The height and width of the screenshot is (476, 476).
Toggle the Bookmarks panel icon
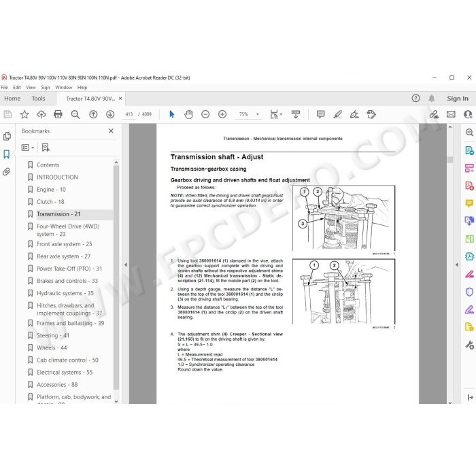click(7, 154)
